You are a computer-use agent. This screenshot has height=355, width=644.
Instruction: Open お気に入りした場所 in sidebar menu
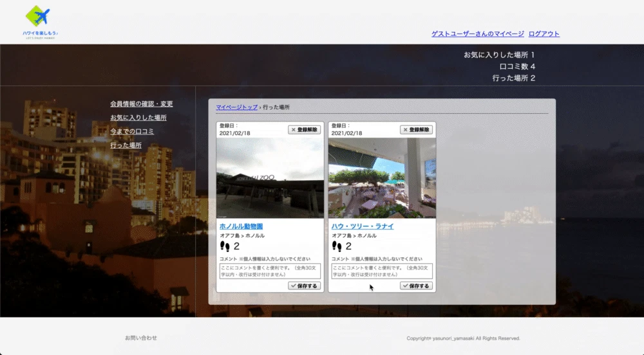click(x=138, y=118)
